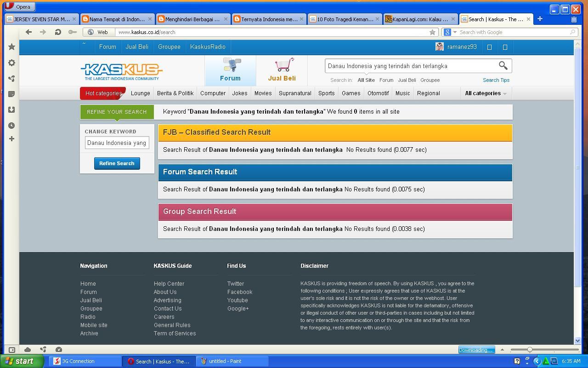Select the Search in Jual Beli option
Viewport: 588px width, 368px height.
click(x=407, y=80)
